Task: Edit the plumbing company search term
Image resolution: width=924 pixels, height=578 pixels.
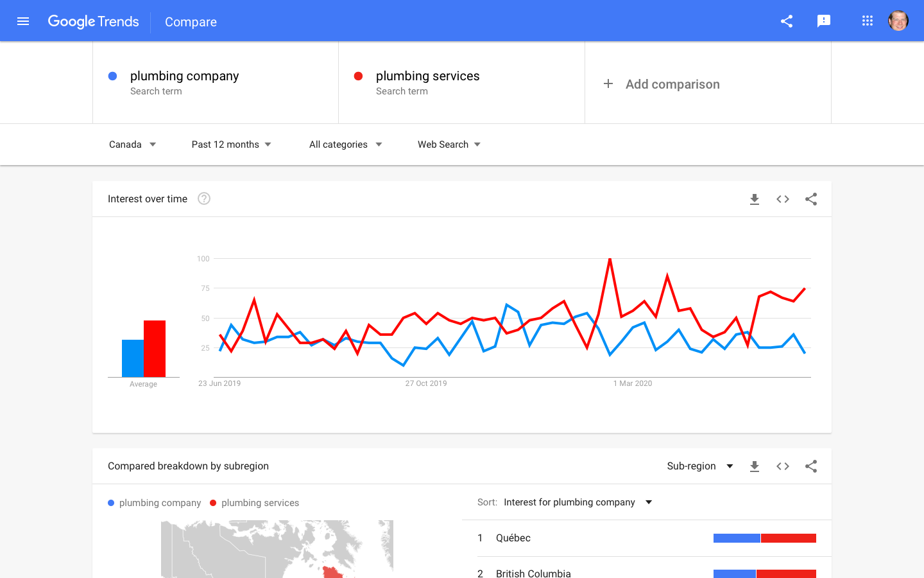Action: (x=185, y=76)
